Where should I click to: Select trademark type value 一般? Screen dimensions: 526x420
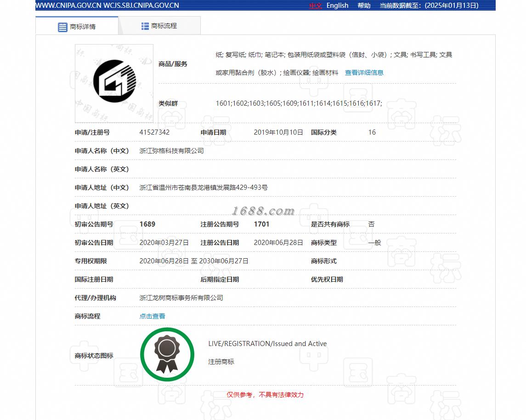(375, 243)
